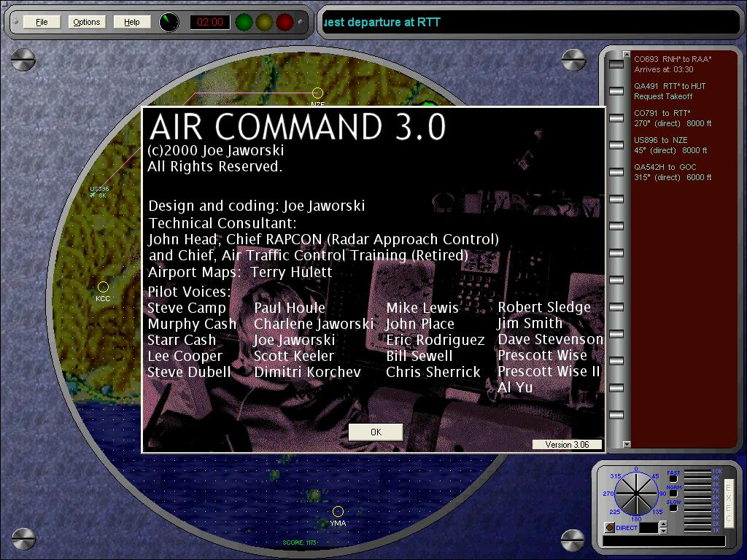Select the FAST speed option
The height and width of the screenshot is (560, 747).
673,478
